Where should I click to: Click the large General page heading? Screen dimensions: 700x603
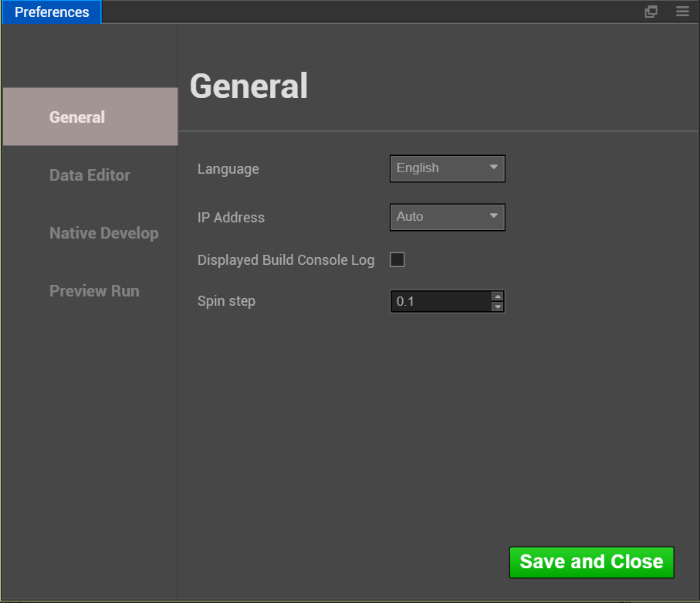[x=249, y=86]
